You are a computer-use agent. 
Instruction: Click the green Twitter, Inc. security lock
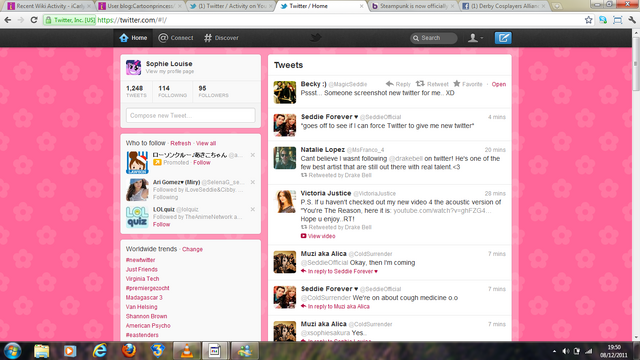coord(70,20)
